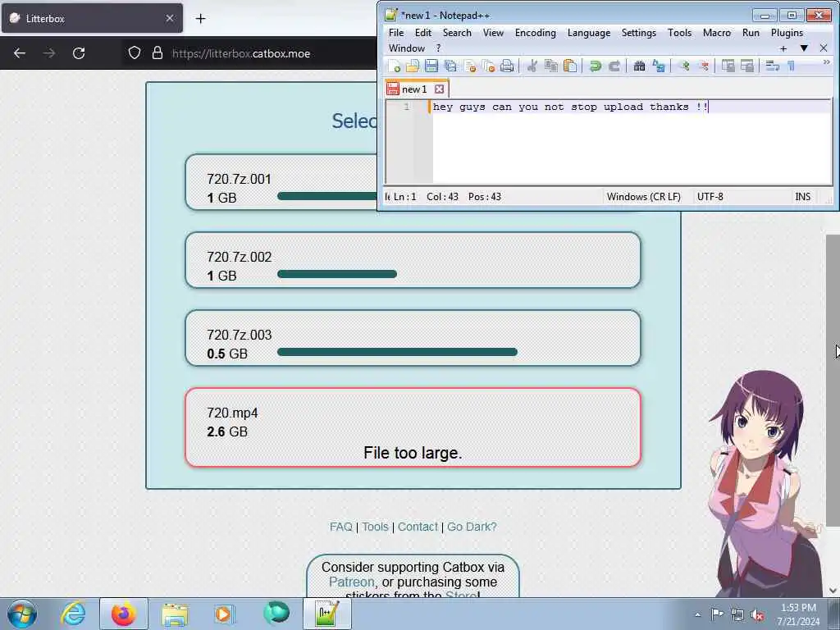Click the New file icon in Notepad++ toolbar

[395, 66]
